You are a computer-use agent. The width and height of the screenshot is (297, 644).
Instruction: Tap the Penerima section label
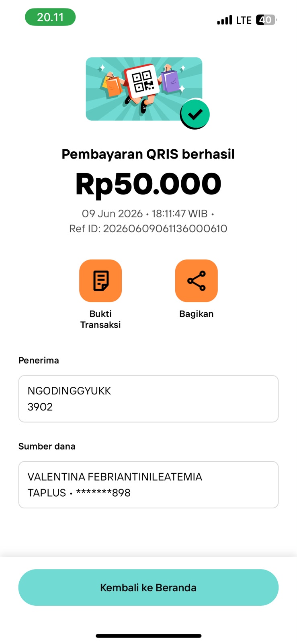pyautogui.click(x=39, y=360)
